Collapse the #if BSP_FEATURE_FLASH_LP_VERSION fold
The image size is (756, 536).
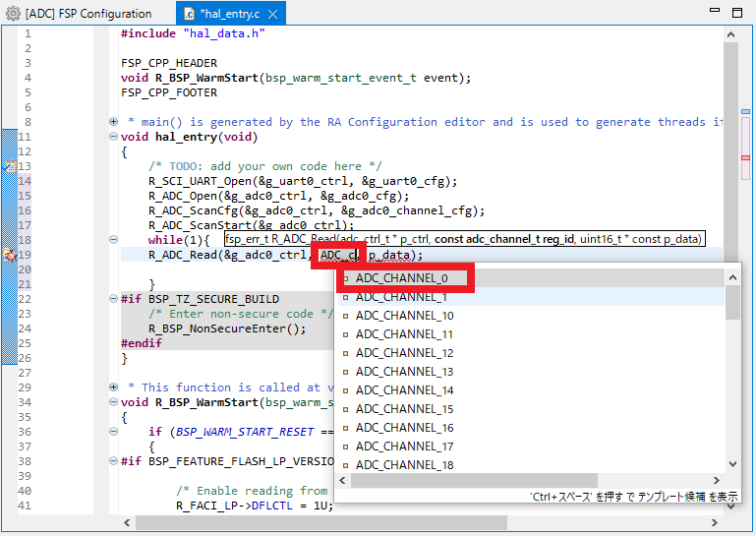(x=113, y=460)
